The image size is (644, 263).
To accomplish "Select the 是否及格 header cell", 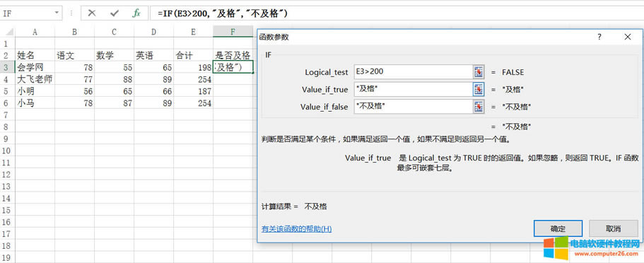I will click(x=233, y=55).
